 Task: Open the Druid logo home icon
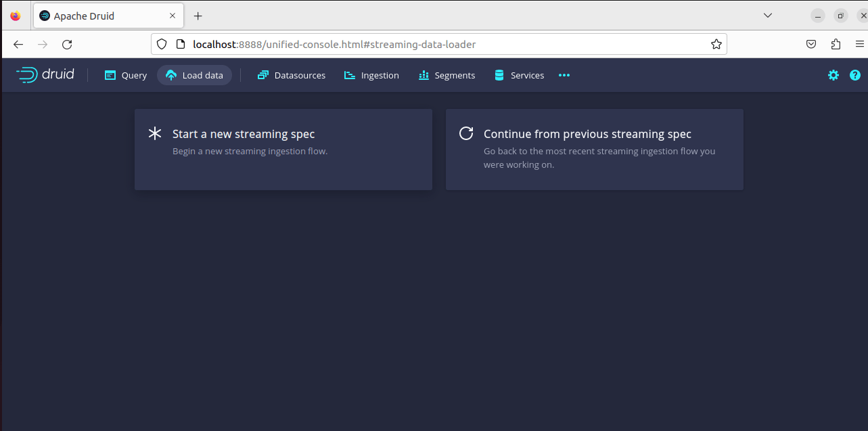tap(27, 74)
